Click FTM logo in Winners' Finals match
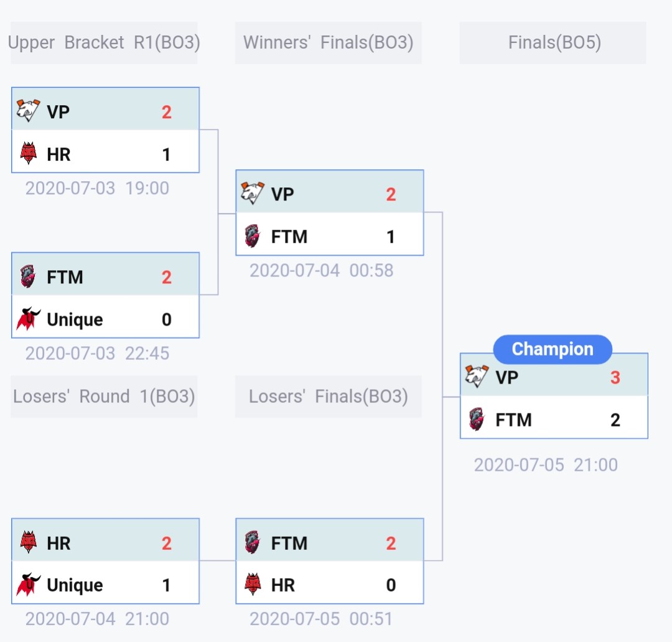 coord(252,236)
